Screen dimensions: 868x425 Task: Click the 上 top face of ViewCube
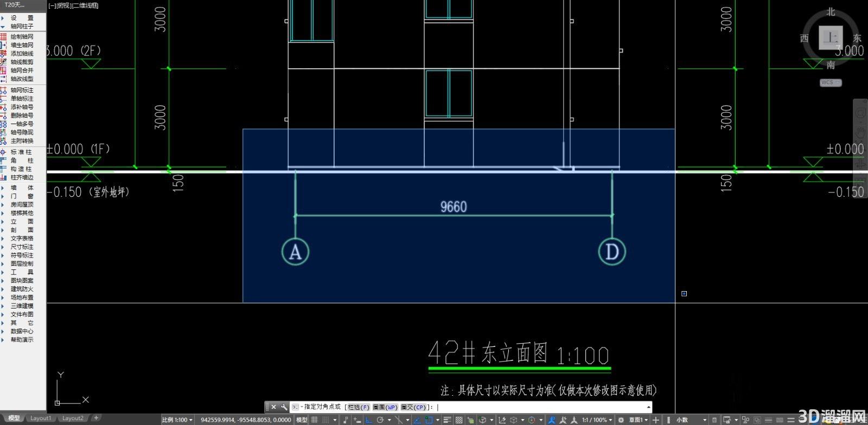coord(831,37)
